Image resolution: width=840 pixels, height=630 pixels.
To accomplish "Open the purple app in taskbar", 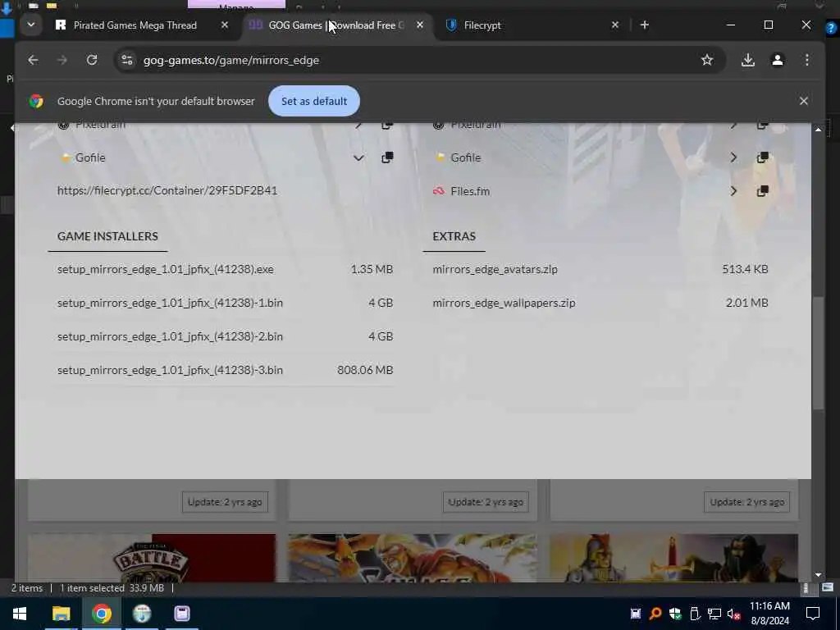I will point(182,614).
